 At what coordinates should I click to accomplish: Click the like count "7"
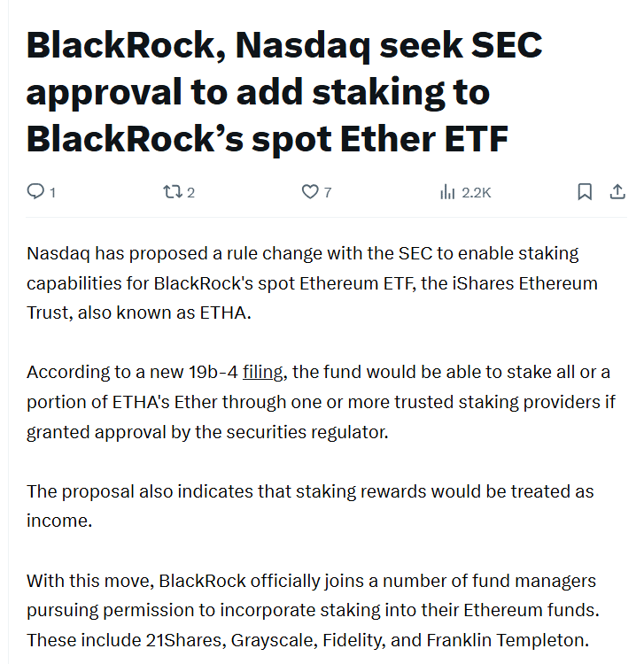click(328, 192)
